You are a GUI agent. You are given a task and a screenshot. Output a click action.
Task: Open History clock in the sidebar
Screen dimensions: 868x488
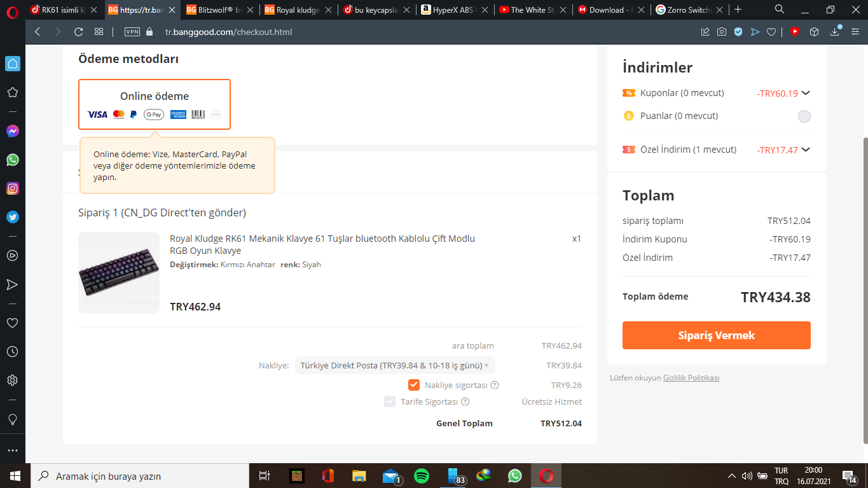point(12,351)
